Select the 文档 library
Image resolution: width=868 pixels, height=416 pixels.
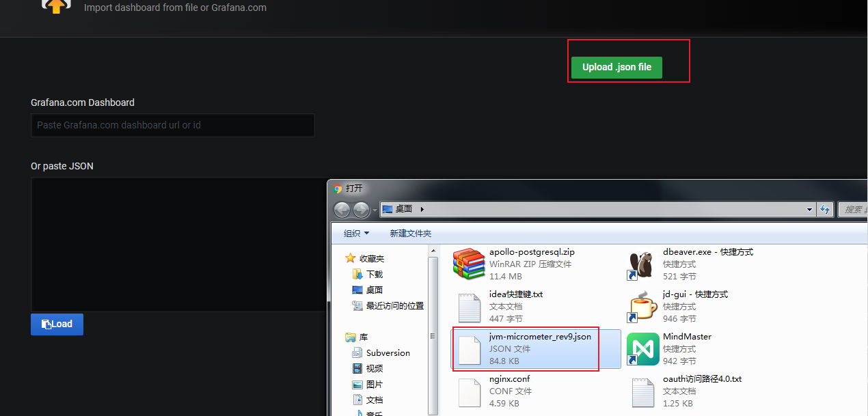click(x=375, y=400)
